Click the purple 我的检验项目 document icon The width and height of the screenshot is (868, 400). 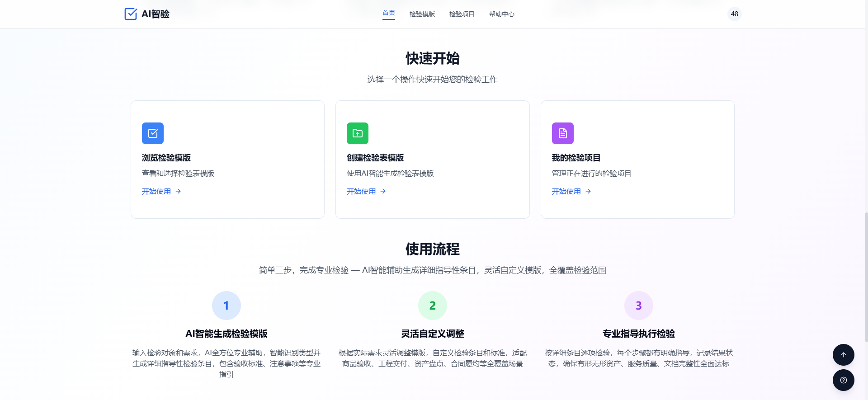562,133
